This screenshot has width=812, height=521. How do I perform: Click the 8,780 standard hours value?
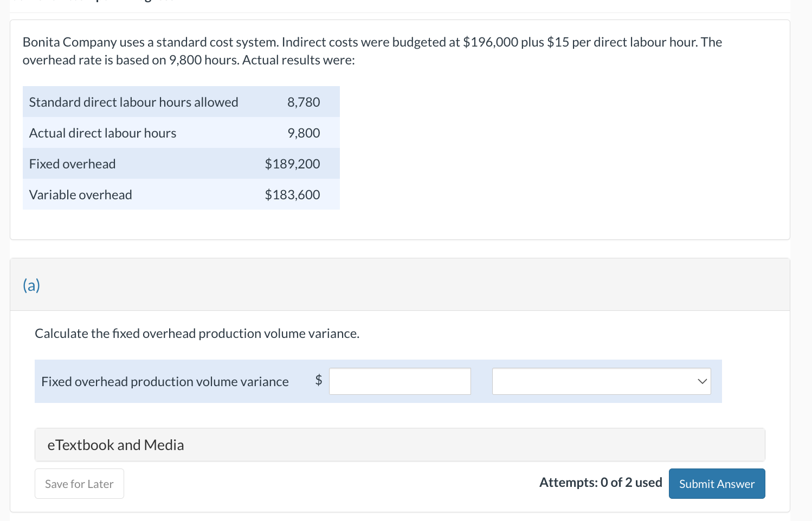click(303, 101)
